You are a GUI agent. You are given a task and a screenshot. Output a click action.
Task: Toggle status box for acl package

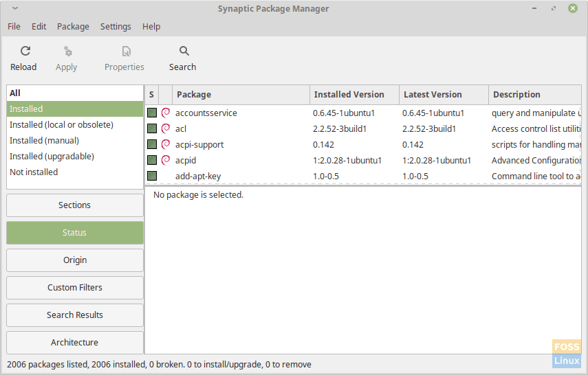152,128
